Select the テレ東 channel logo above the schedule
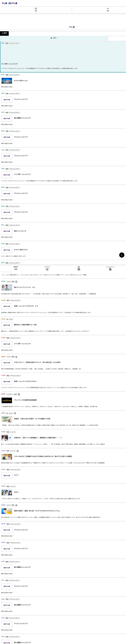Image resolution: width=126 pixels, height=644 pixels. (x=72, y=27)
